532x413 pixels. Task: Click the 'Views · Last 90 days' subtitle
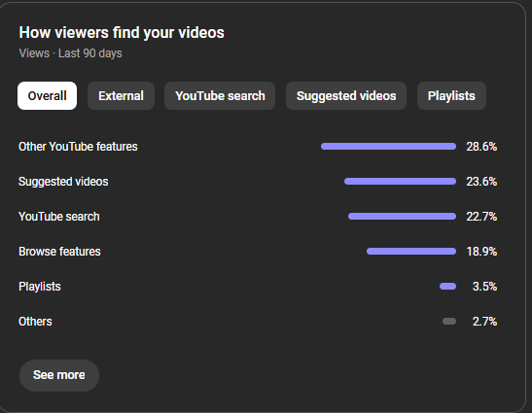(70, 53)
